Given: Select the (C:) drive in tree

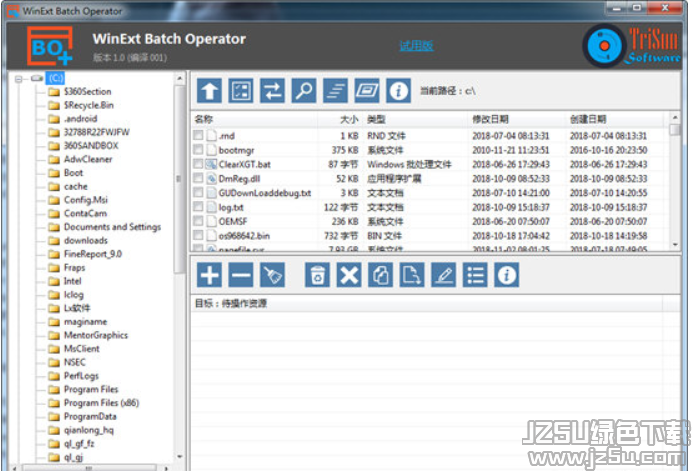Looking at the screenshot, I should coord(56,79).
